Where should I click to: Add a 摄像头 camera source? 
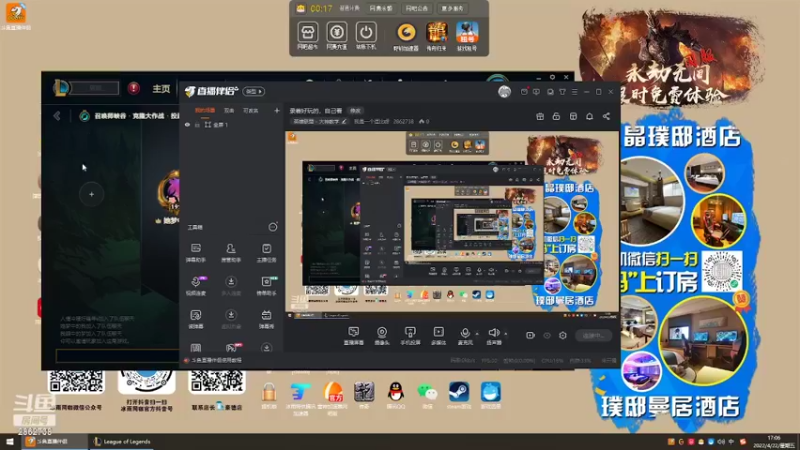(382, 336)
